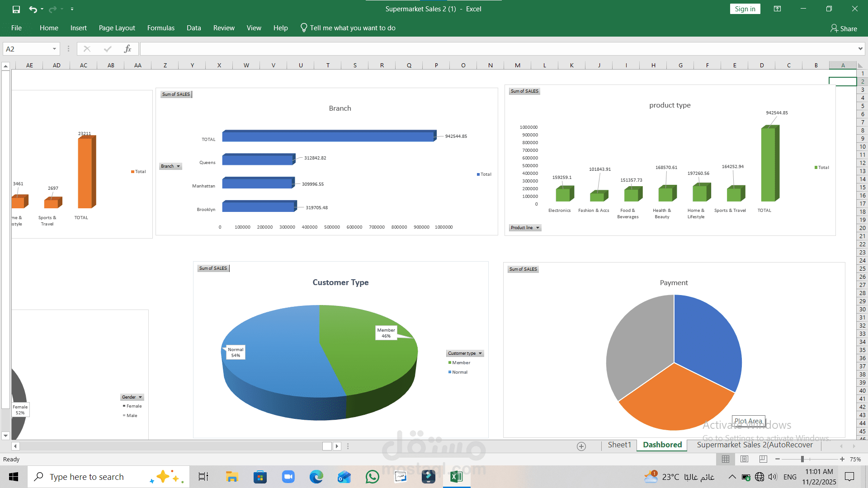868x488 pixels.
Task: Switch to Page Layout view
Action: [x=744, y=459]
